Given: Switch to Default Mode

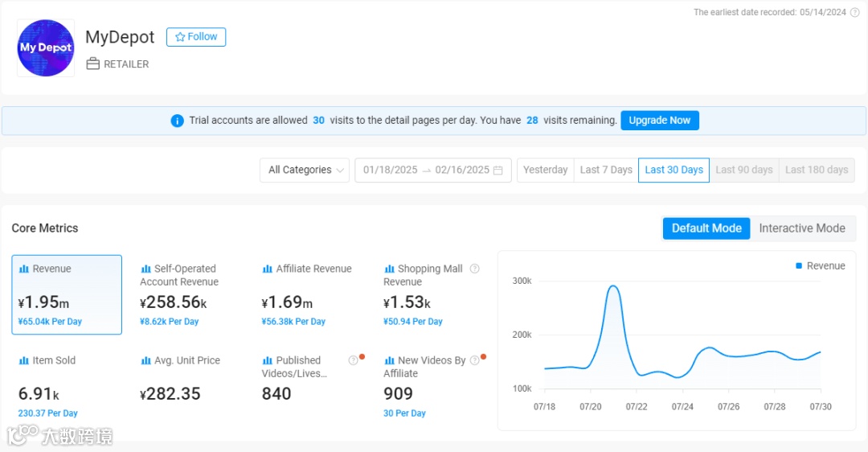Looking at the screenshot, I should click(706, 228).
